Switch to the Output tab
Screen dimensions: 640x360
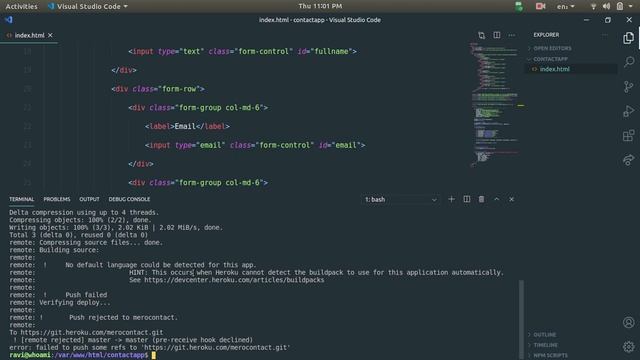point(89,199)
